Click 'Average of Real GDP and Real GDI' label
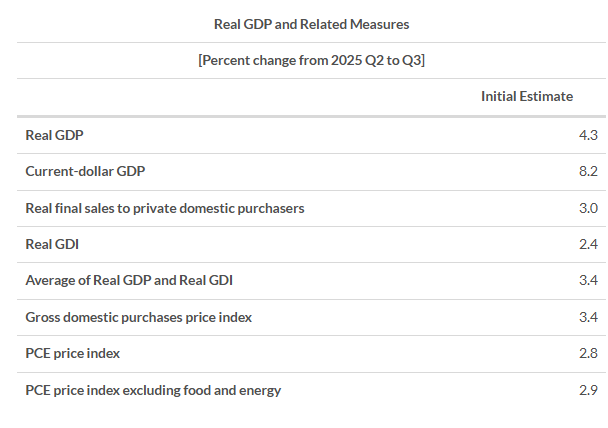The height and width of the screenshot is (428, 608). 129,281
